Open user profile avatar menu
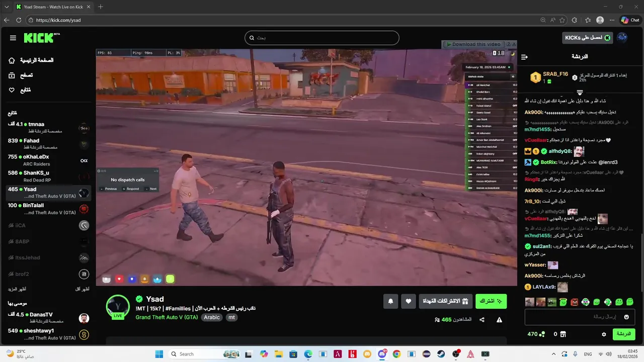This screenshot has height=362, width=644. click(x=622, y=38)
